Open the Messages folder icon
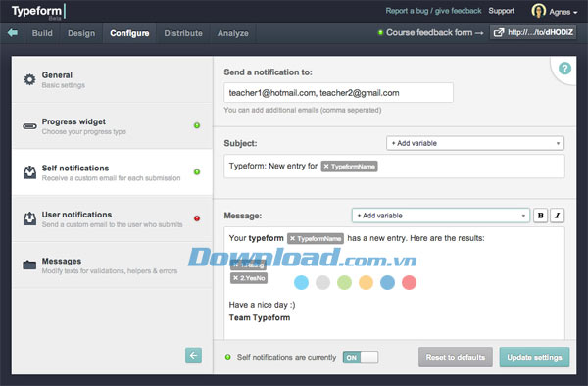The height and width of the screenshot is (386, 588). (29, 265)
